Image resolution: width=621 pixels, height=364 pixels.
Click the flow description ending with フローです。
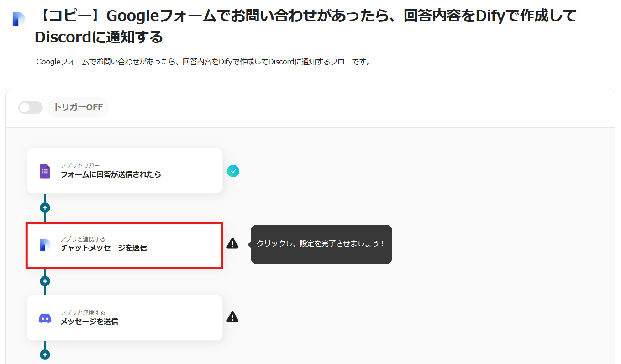click(203, 62)
